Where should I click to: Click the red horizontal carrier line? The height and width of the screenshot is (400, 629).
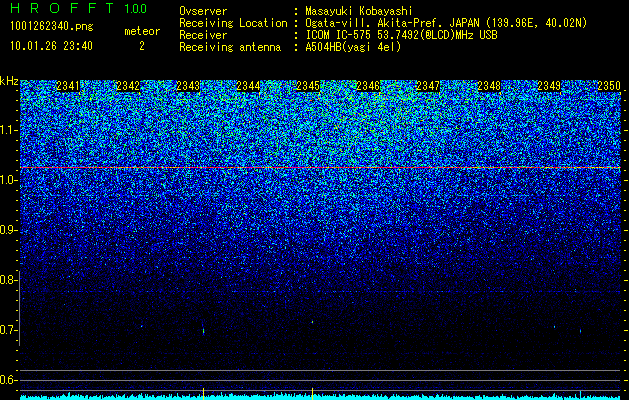(x=321, y=167)
